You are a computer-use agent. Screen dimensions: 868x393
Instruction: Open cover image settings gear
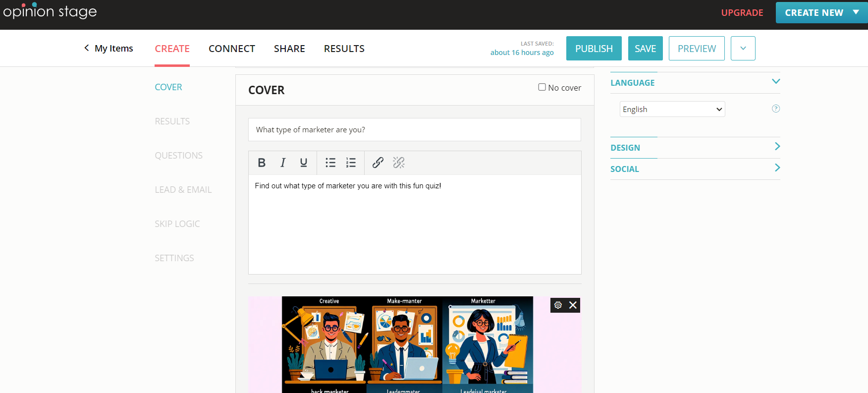[558, 305]
